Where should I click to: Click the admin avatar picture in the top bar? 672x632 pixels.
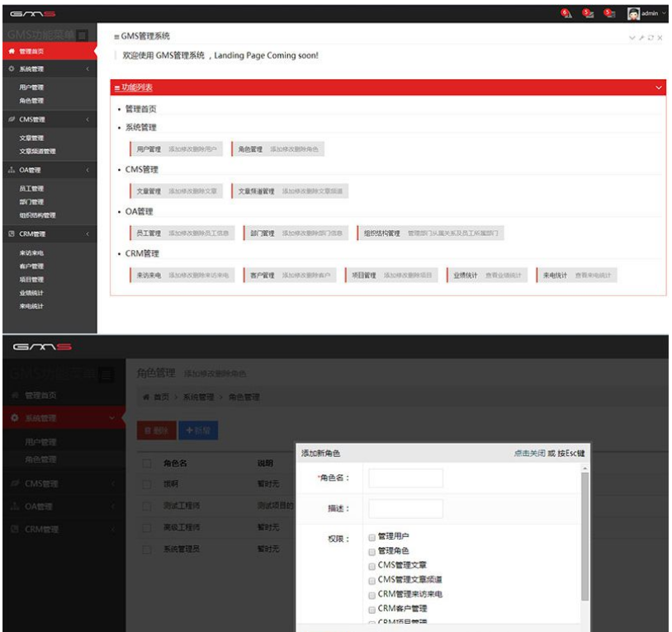click(x=633, y=13)
